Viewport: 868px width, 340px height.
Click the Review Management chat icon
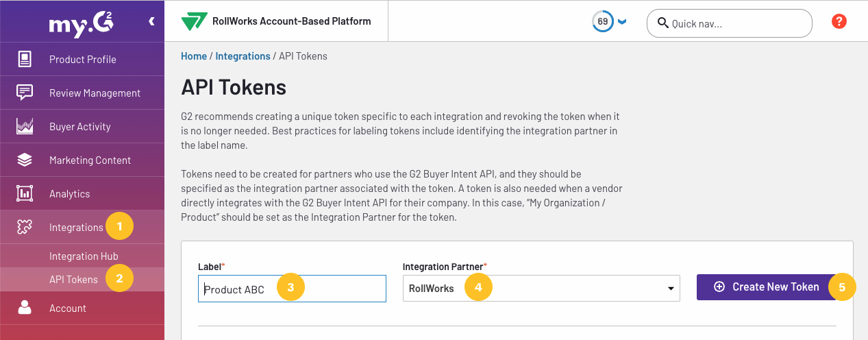25,93
